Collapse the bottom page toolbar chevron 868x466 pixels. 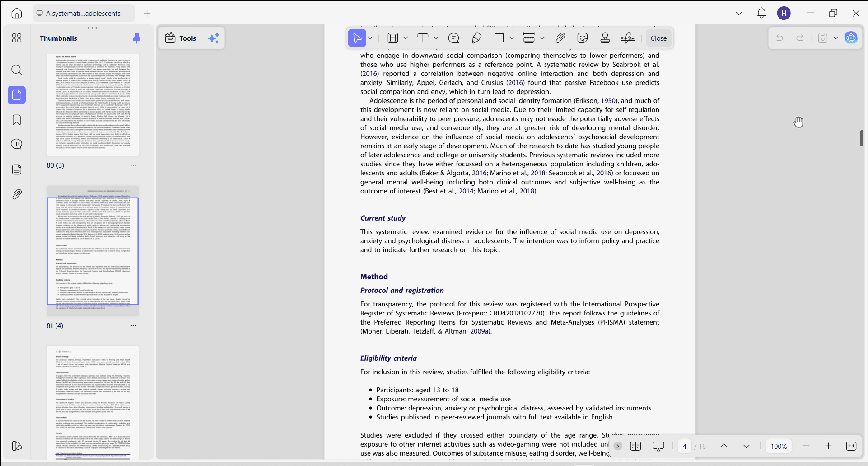618,446
